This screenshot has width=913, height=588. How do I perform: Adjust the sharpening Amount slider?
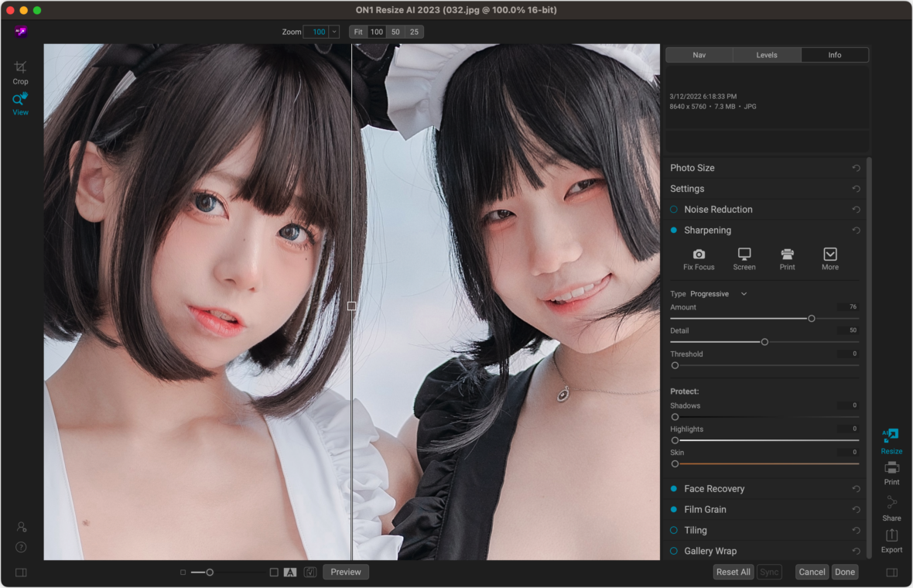[811, 319]
